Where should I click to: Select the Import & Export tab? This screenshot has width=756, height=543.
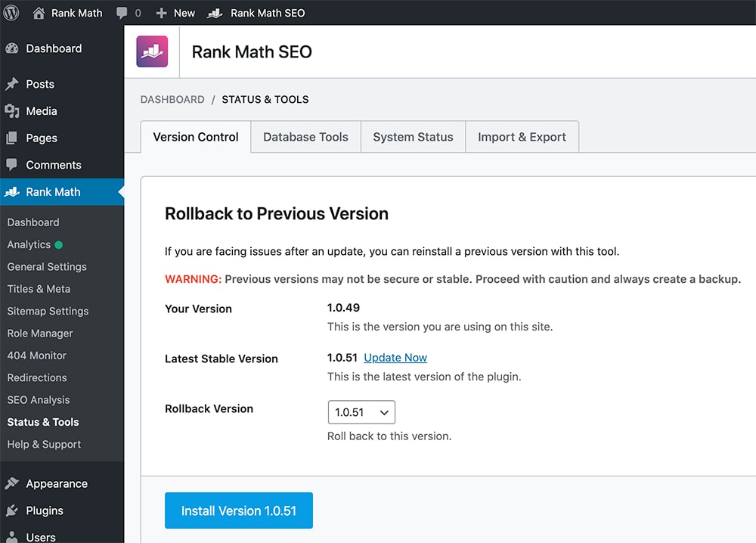(x=522, y=137)
